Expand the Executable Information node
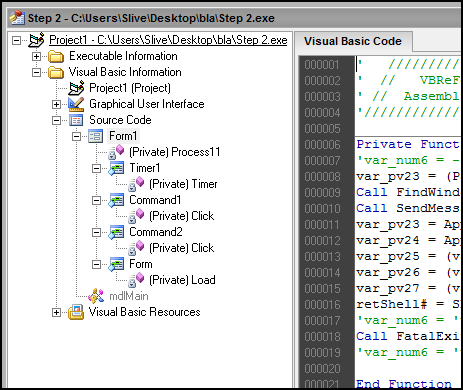Image resolution: width=463 pixels, height=390 pixels. point(36,56)
